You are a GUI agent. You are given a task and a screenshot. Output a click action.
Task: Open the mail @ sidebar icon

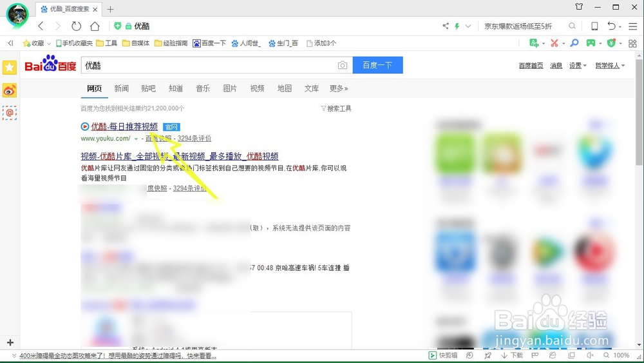click(10, 113)
